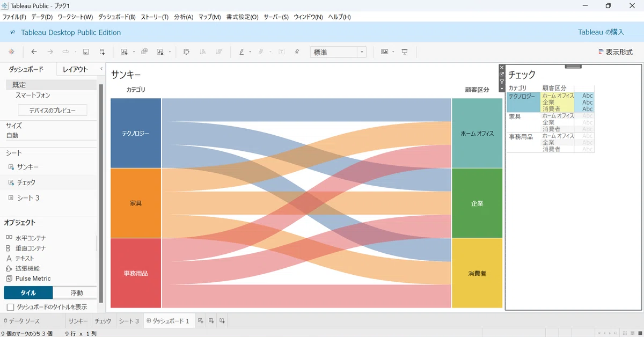Click the presentation mode icon
644x337 pixels.
405,52
